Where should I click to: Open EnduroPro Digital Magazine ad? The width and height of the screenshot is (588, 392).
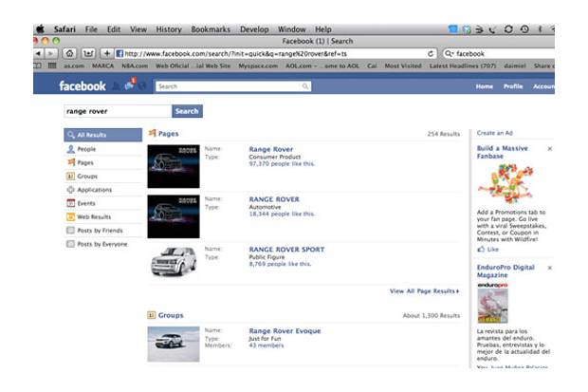tap(505, 271)
